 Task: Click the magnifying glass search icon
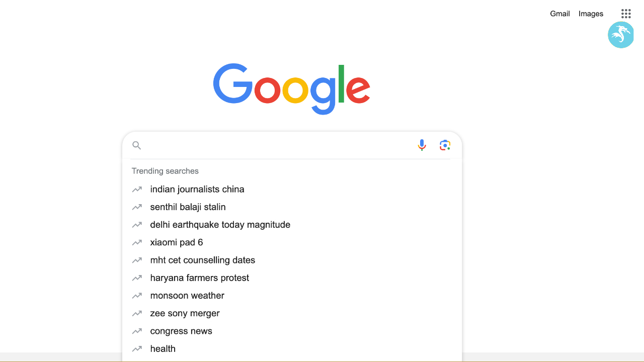[136, 145]
